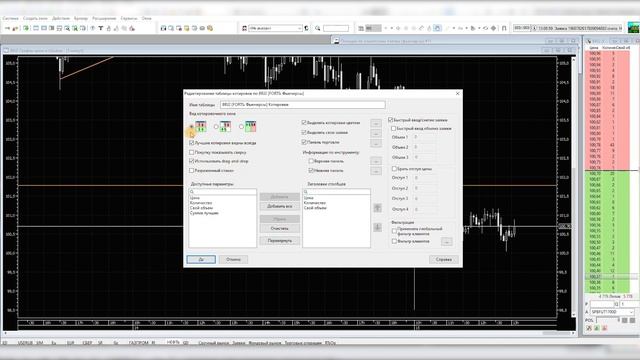Open the 'Не выбран' combo box in the toolbar
The width and height of the screenshot is (640, 360).
(276, 28)
